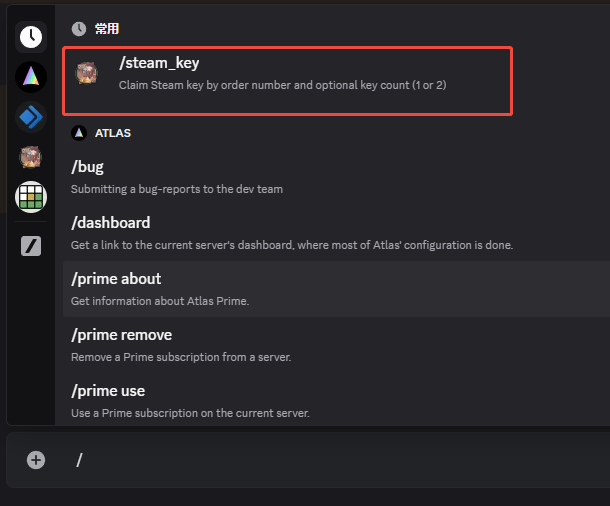Choose the /bug command
The width and height of the screenshot is (610, 506).
[x=337, y=177]
